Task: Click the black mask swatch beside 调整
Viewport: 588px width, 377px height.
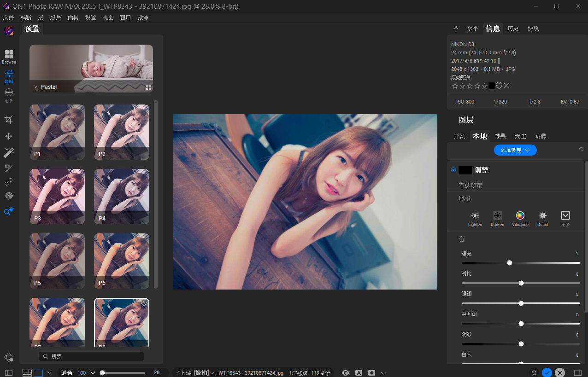Action: pos(465,170)
